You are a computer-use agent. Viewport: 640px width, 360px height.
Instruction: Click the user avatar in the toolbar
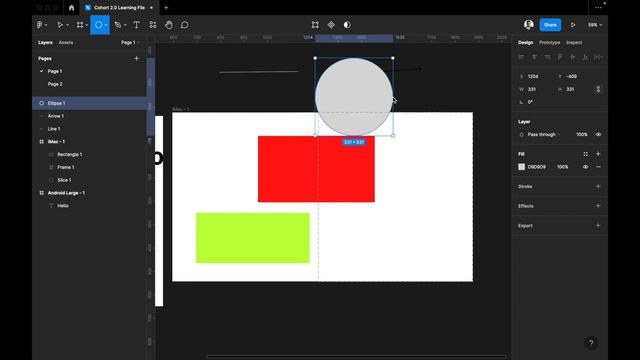point(529,25)
